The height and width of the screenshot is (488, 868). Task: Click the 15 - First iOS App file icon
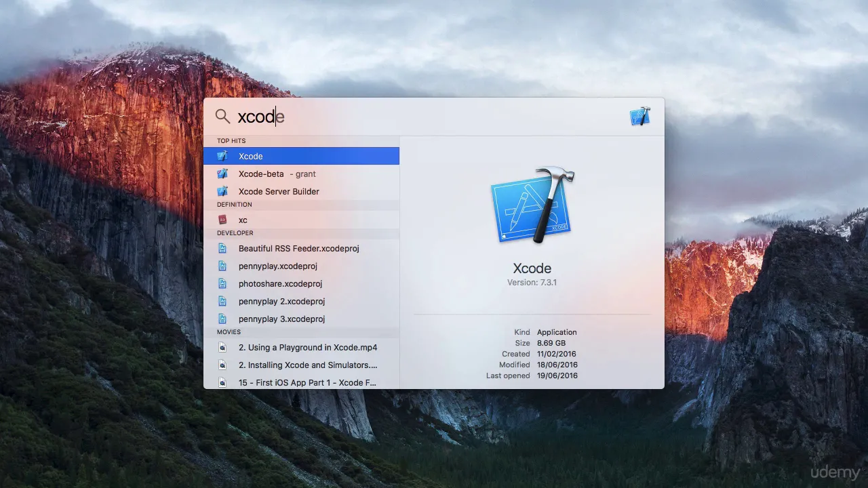pyautogui.click(x=222, y=382)
